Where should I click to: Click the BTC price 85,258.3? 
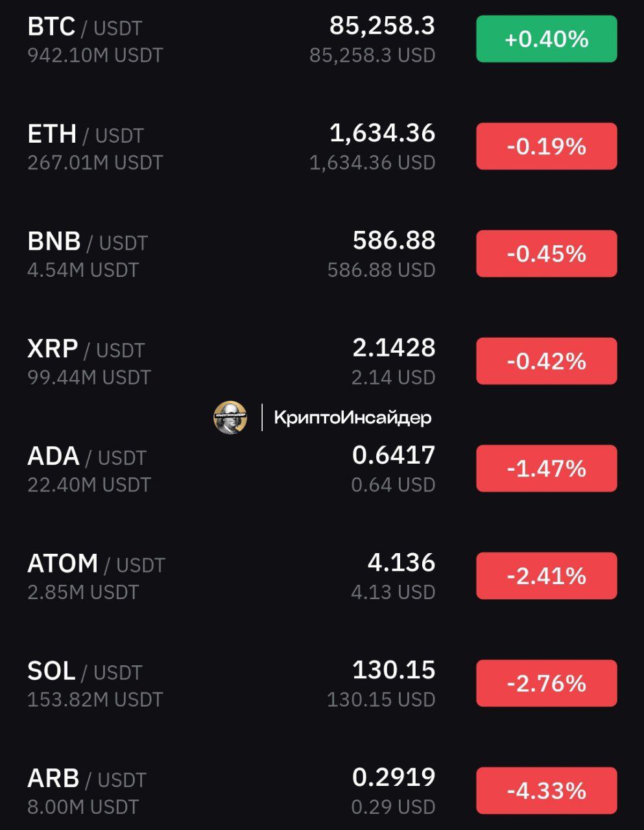click(x=382, y=26)
